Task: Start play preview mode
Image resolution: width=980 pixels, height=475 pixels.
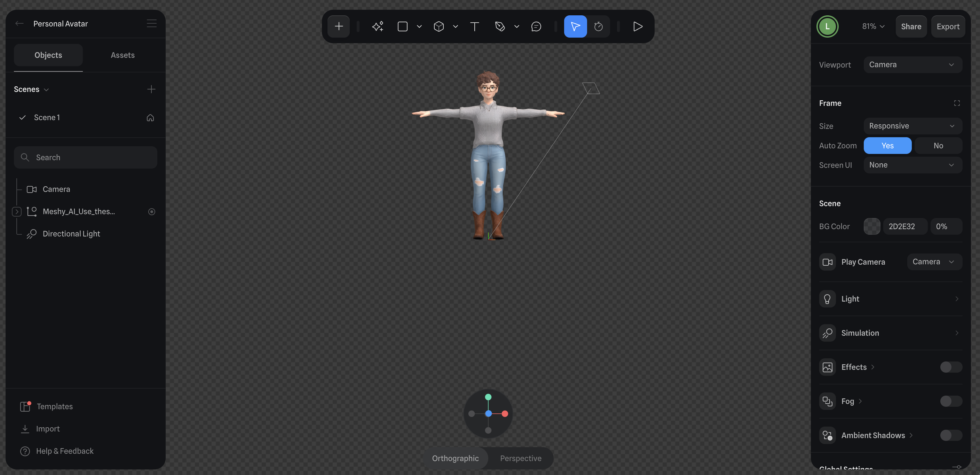Action: 638,26
